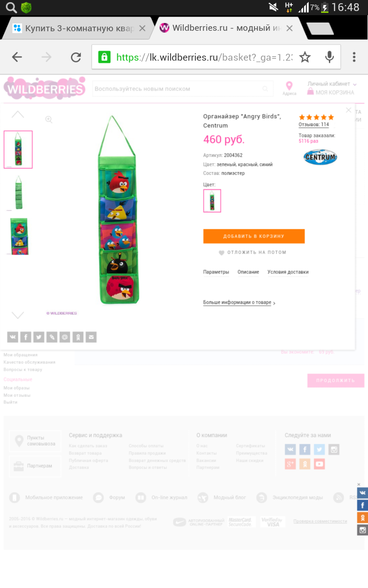This screenshot has height=588, width=368.
Task: Share product via Twitter icon
Action: coord(39,337)
